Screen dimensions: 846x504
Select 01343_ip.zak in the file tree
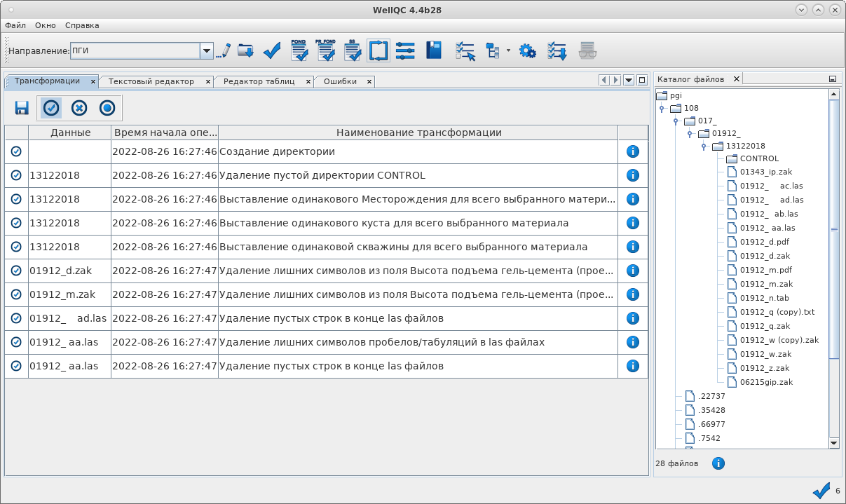pos(759,172)
